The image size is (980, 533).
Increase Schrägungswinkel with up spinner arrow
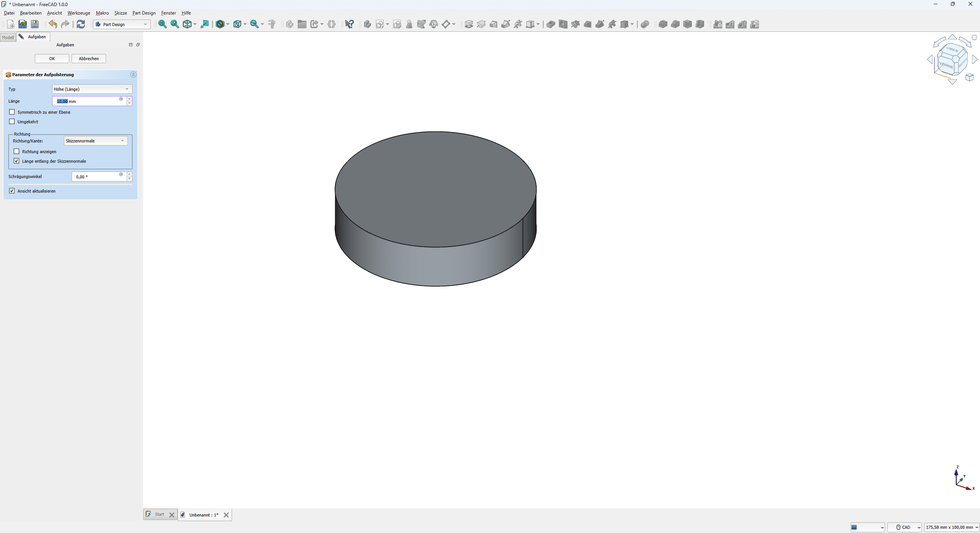pyautogui.click(x=129, y=174)
